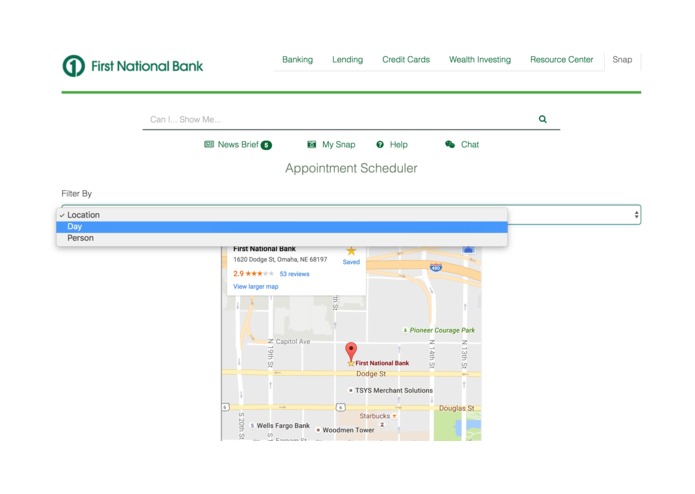
Task: Select the Location option in dropdown
Action: point(282,215)
